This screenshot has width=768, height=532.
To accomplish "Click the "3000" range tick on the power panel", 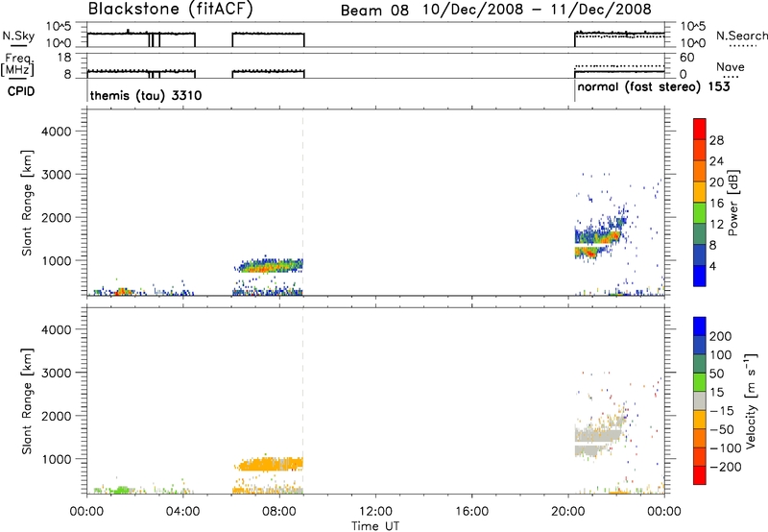I will click(x=57, y=175).
